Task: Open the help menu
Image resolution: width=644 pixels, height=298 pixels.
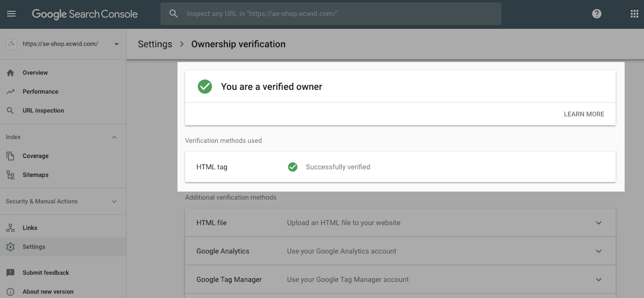Action: click(597, 13)
